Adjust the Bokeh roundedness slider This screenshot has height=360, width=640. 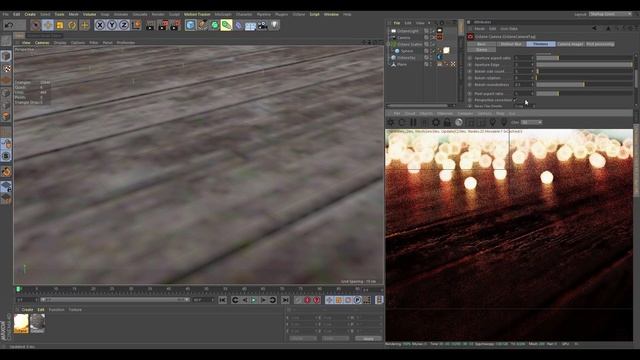[x=584, y=84]
